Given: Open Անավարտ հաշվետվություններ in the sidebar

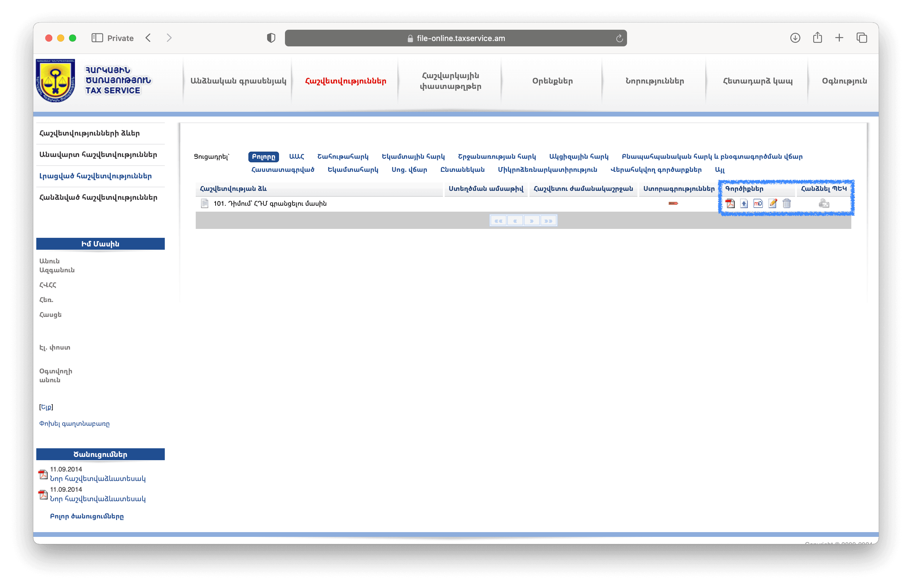Looking at the screenshot, I should tap(98, 155).
